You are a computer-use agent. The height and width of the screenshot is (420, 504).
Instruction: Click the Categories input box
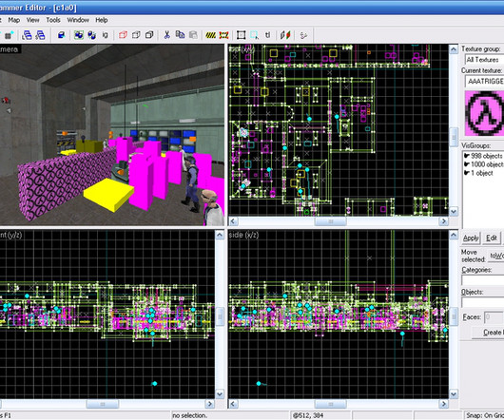tap(483, 280)
